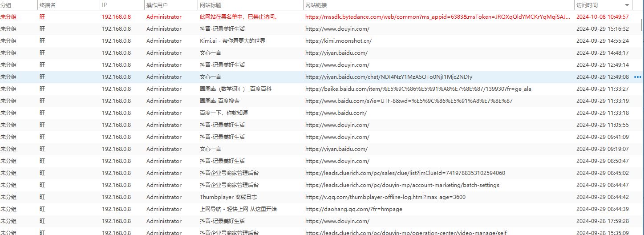Select the baike.baidu.com/item URL cell
The height and width of the screenshot is (235, 644).
pos(418,89)
